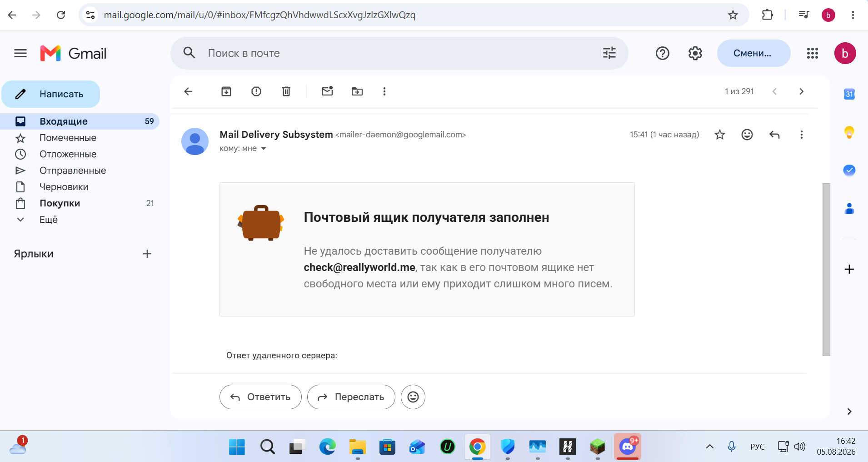Open Google Keep side panel

coord(849,132)
